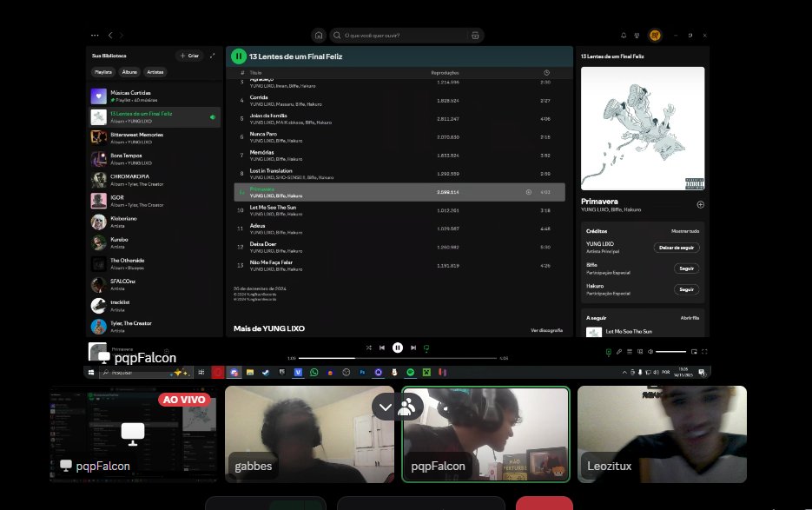Play the track Let Me See The Sun

point(399,210)
